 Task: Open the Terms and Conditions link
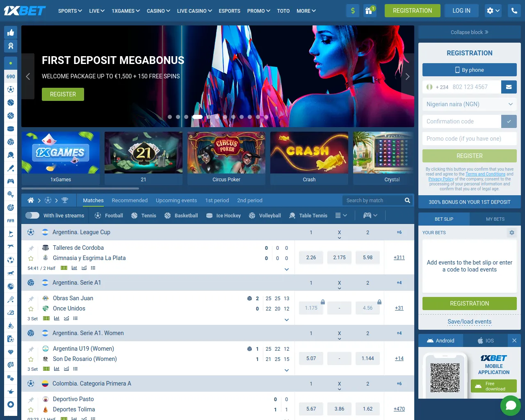[485, 174]
